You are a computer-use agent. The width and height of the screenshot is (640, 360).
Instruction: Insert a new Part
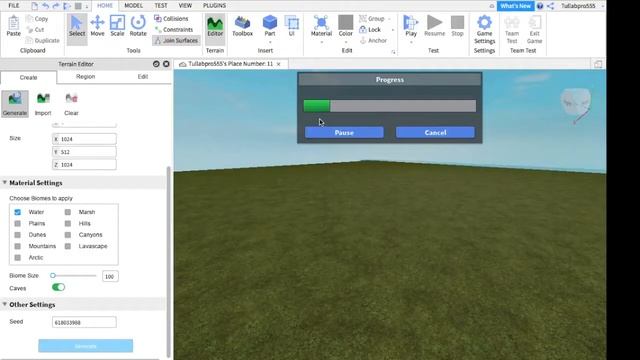tap(269, 26)
